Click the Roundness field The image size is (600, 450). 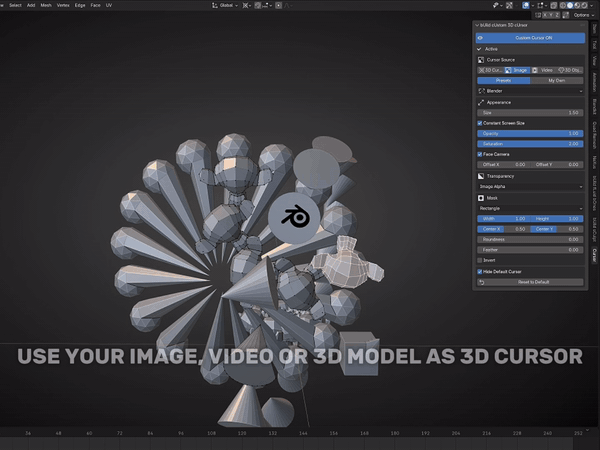click(530, 240)
